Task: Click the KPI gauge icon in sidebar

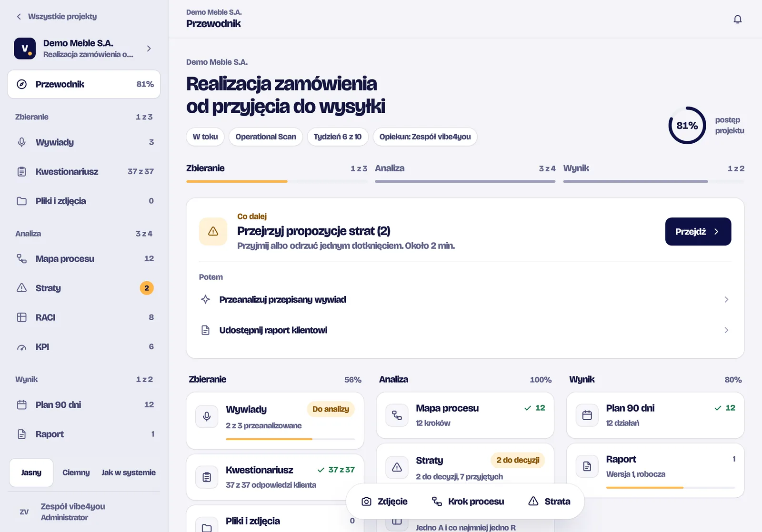Action: tap(21, 347)
